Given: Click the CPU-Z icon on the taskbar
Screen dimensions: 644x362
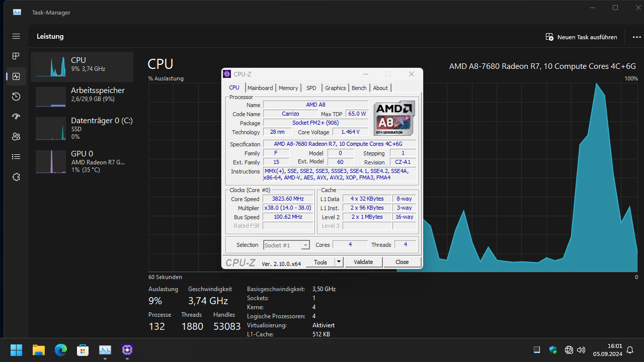Looking at the screenshot, I should click(127, 349).
